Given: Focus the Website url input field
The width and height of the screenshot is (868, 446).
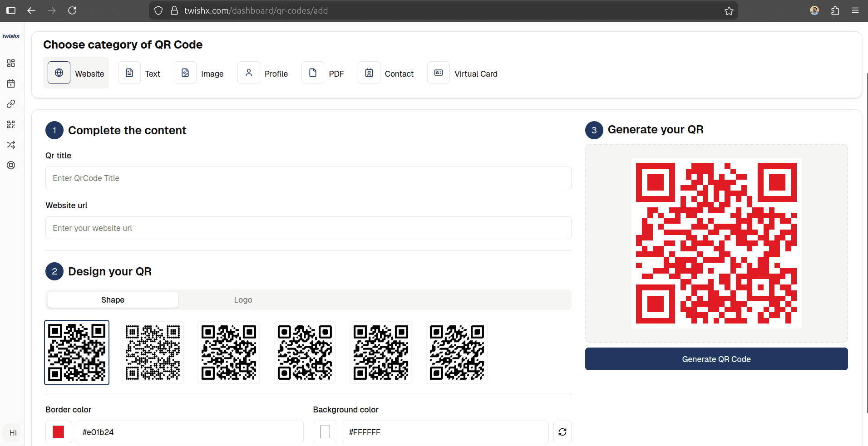Looking at the screenshot, I should click(308, 228).
